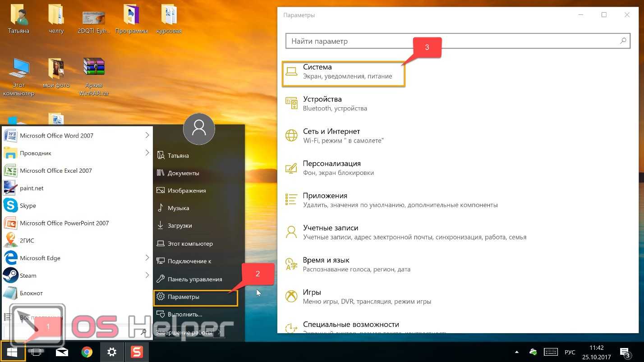This screenshot has height=362, width=644.
Task: Open the Игры Xbox icon
Action: [291, 296]
